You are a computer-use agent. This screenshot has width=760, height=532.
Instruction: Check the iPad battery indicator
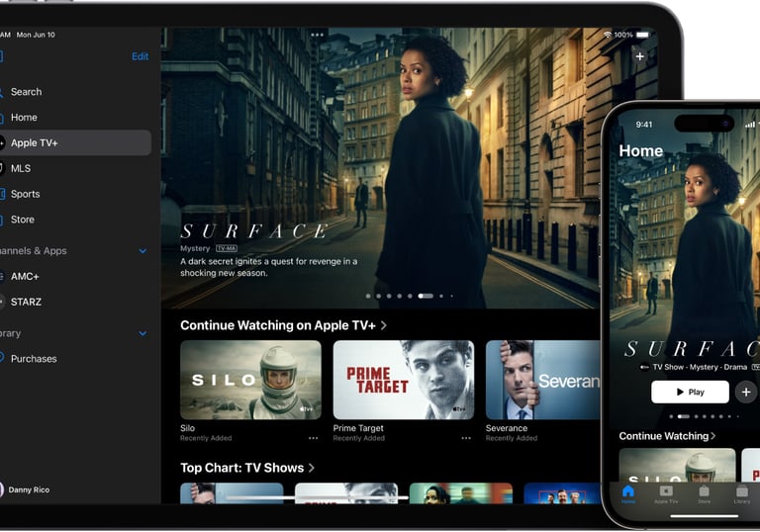[x=642, y=35]
